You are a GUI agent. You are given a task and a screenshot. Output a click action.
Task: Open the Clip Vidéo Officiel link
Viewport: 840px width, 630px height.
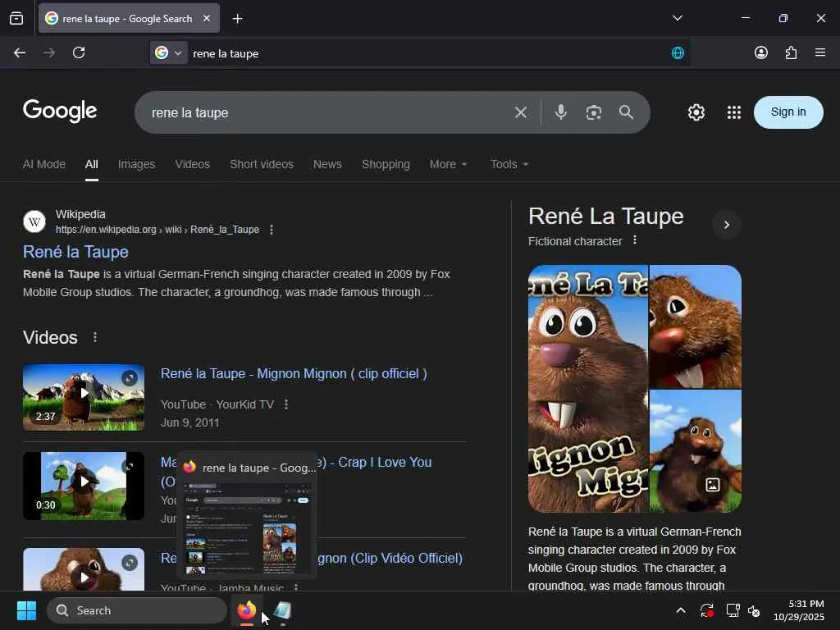(x=390, y=558)
